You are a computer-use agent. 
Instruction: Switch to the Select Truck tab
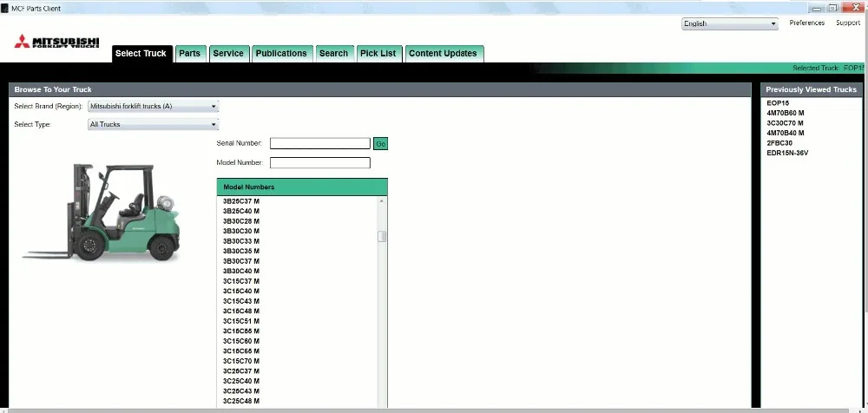point(141,54)
